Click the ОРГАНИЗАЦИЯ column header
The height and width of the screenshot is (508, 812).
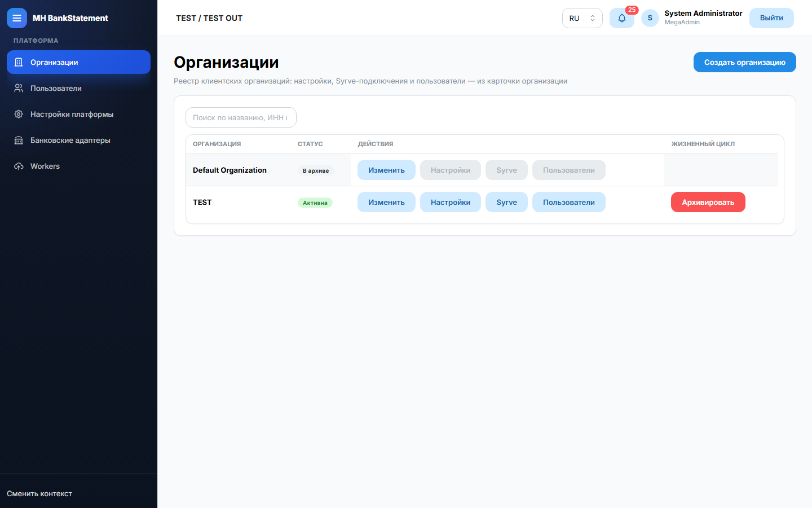click(x=217, y=144)
